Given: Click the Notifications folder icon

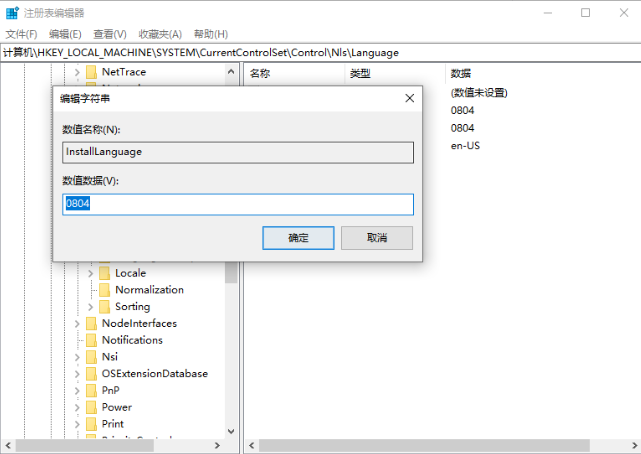Looking at the screenshot, I should pyautogui.click(x=91, y=340).
